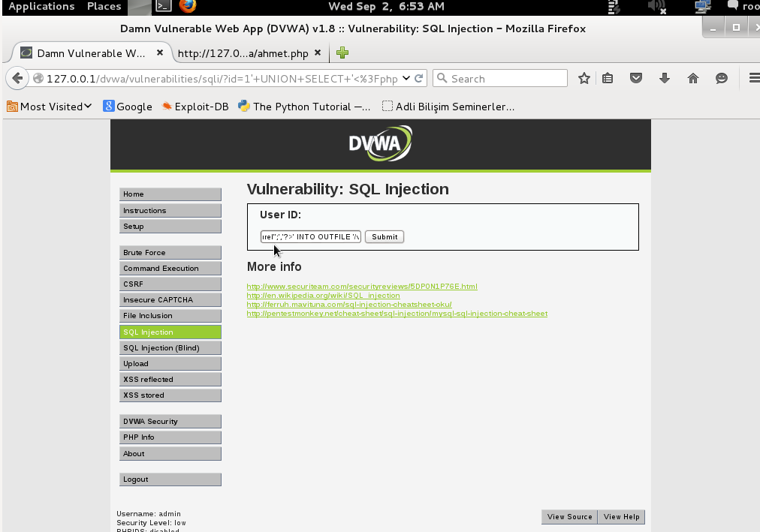Bookmark this page with the star icon
760x532 pixels.
[584, 79]
